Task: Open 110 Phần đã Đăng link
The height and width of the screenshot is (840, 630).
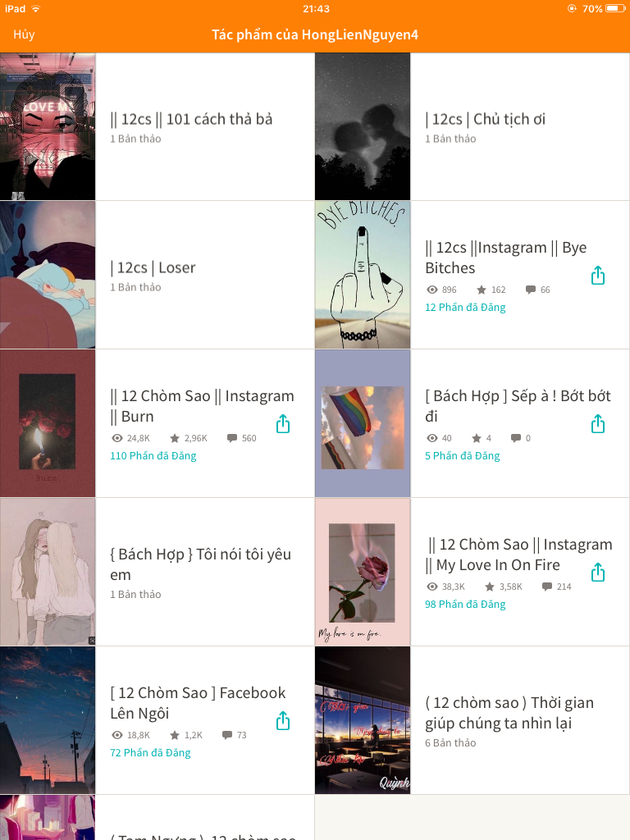Action: (153, 456)
